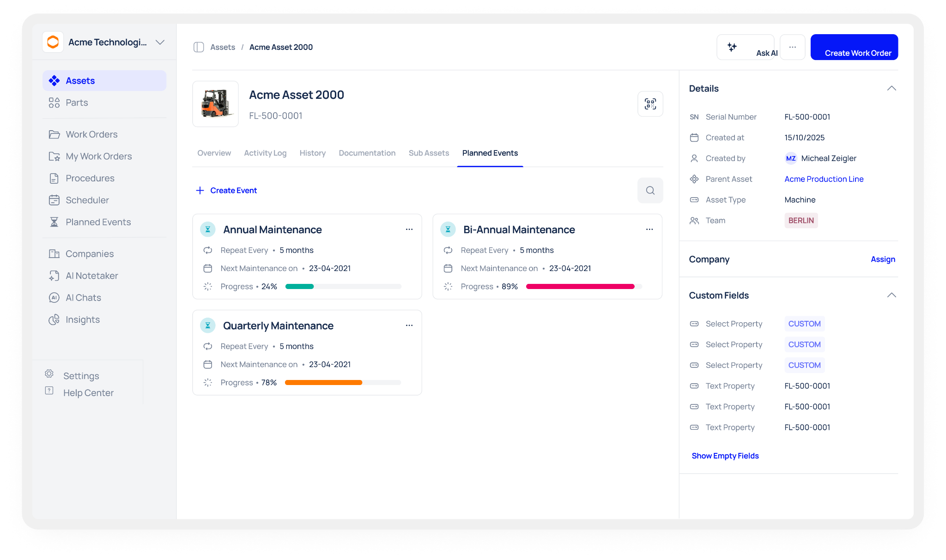
Task: Collapse the Custom Fields section
Action: [891, 295]
